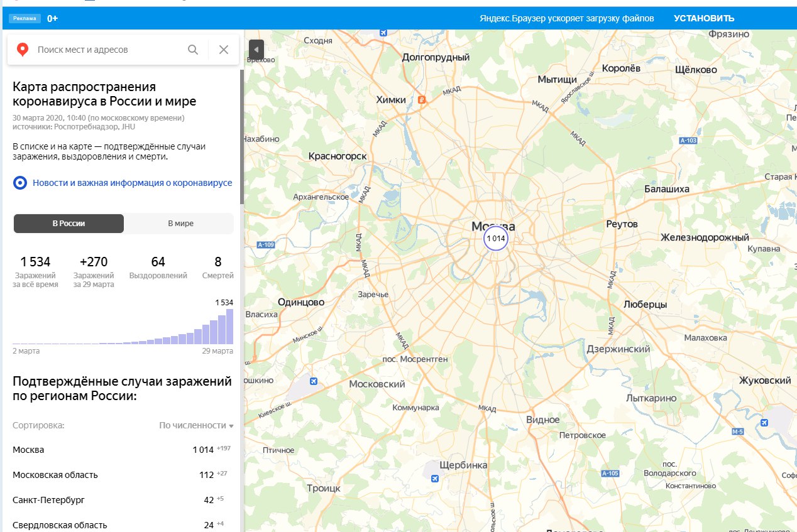The width and height of the screenshot is (797, 532).
Task: Click the +270 infections on 29 March figure
Action: point(94,262)
